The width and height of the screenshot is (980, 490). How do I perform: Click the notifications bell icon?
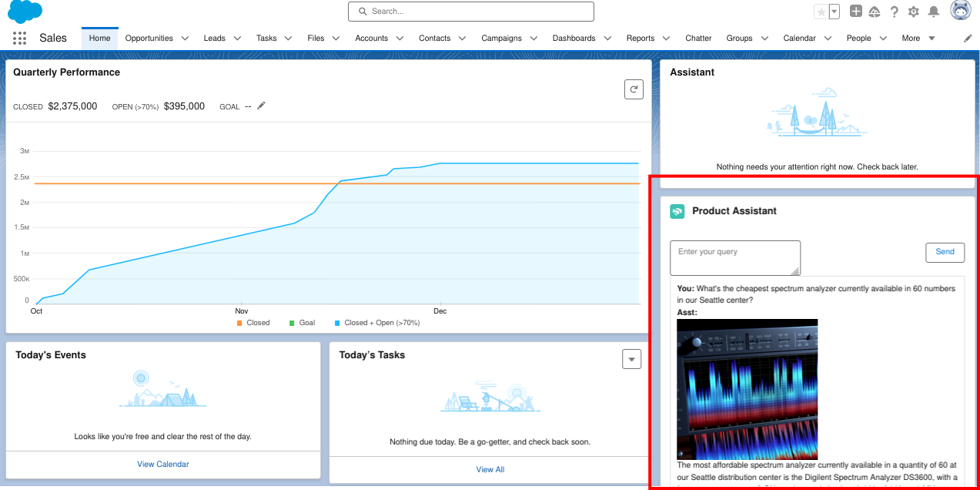pyautogui.click(x=933, y=11)
